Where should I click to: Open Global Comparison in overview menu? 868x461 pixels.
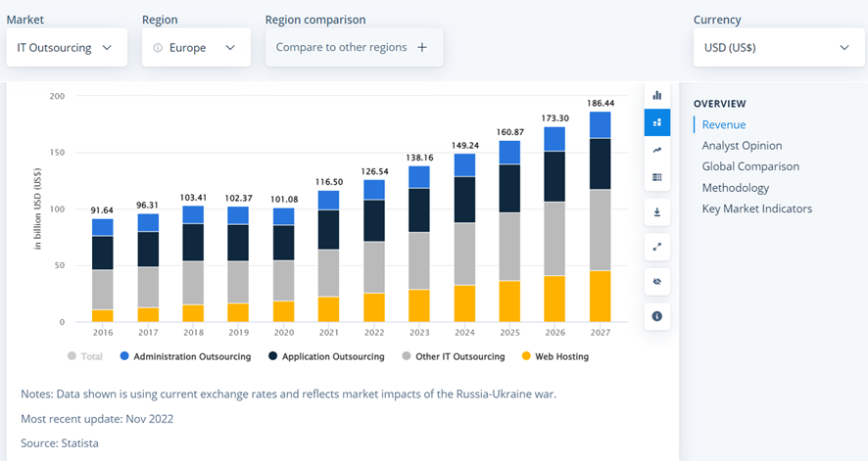coord(749,166)
